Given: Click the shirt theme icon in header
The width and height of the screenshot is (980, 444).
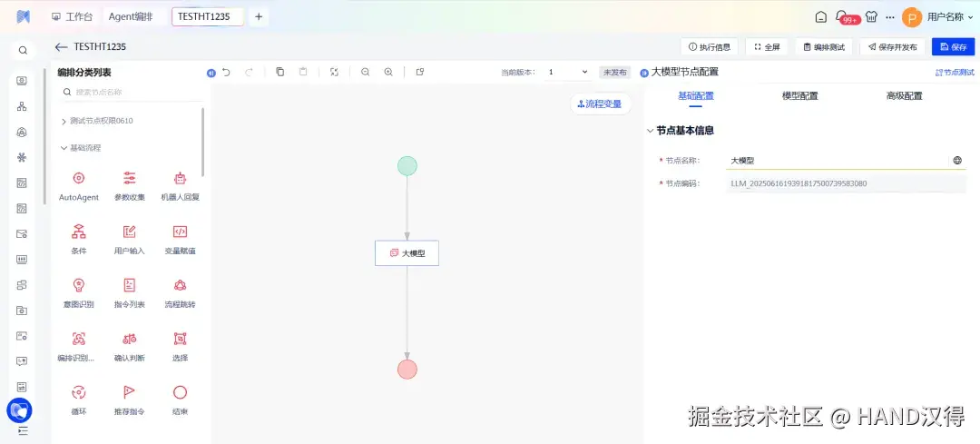Looking at the screenshot, I should [871, 17].
